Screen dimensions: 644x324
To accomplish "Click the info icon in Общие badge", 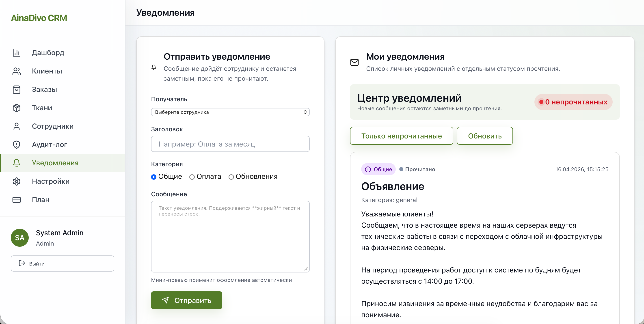I will click(368, 169).
